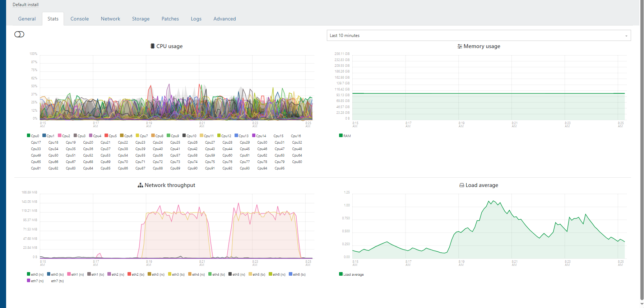Open the General tab

point(27,19)
